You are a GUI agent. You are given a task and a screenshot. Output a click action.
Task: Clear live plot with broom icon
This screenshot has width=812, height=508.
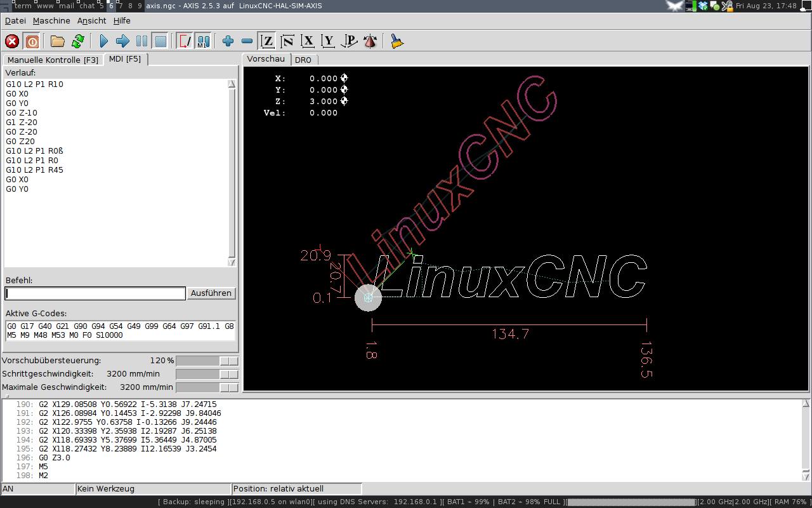click(x=396, y=41)
